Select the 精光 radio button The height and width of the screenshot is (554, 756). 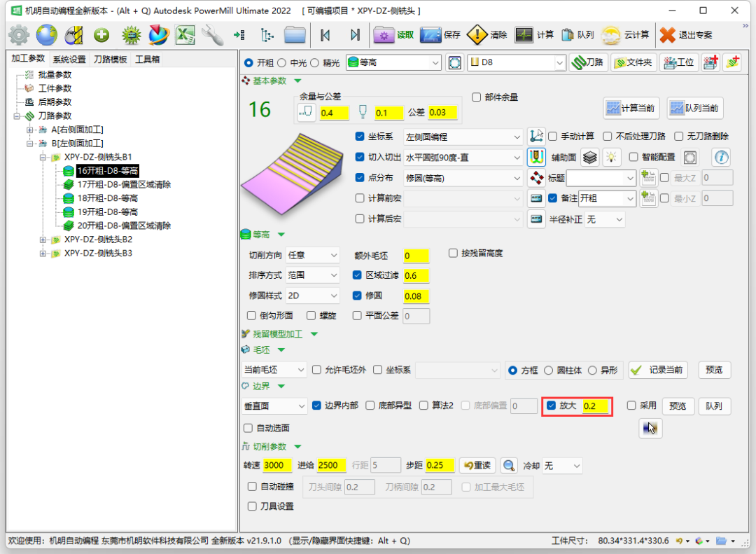(314, 63)
